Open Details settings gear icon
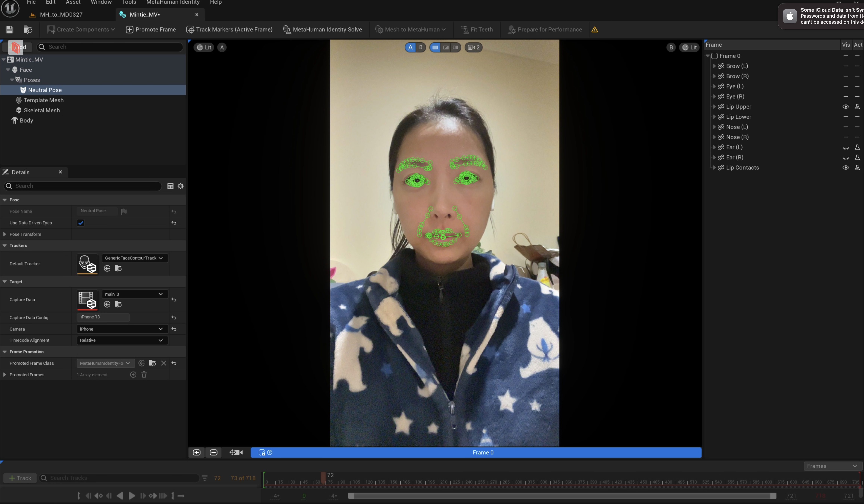Viewport: 864px width, 504px height. [181, 186]
